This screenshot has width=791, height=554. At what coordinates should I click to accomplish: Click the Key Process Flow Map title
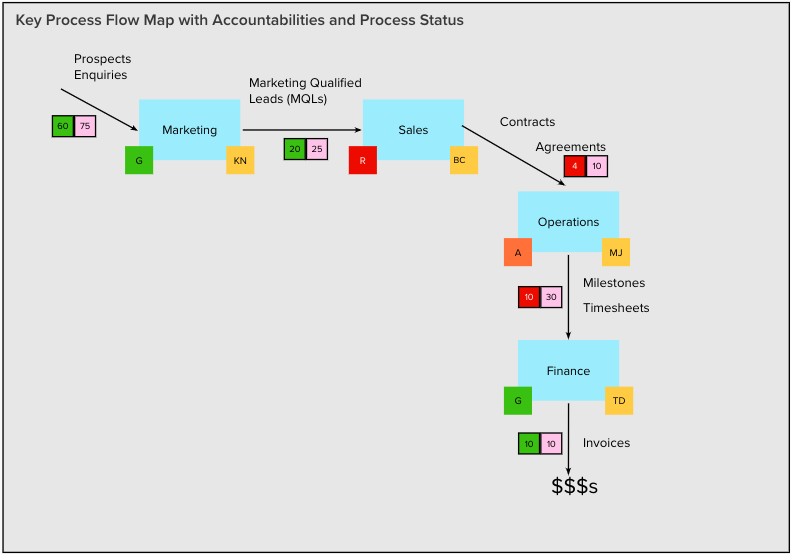click(x=240, y=20)
